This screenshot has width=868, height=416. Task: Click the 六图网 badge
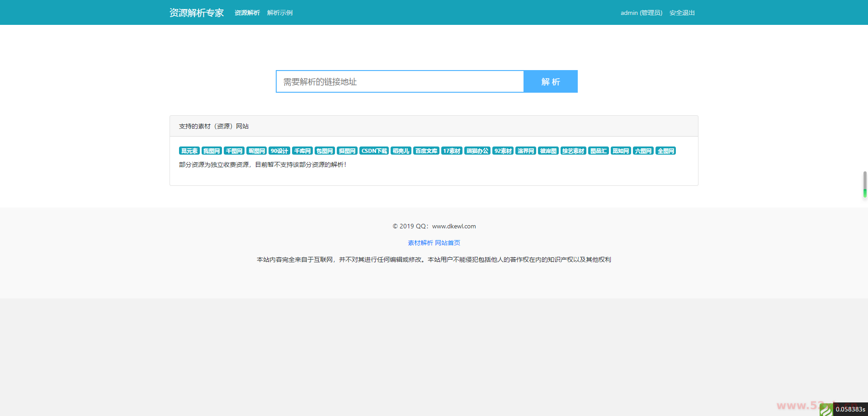[x=643, y=151]
